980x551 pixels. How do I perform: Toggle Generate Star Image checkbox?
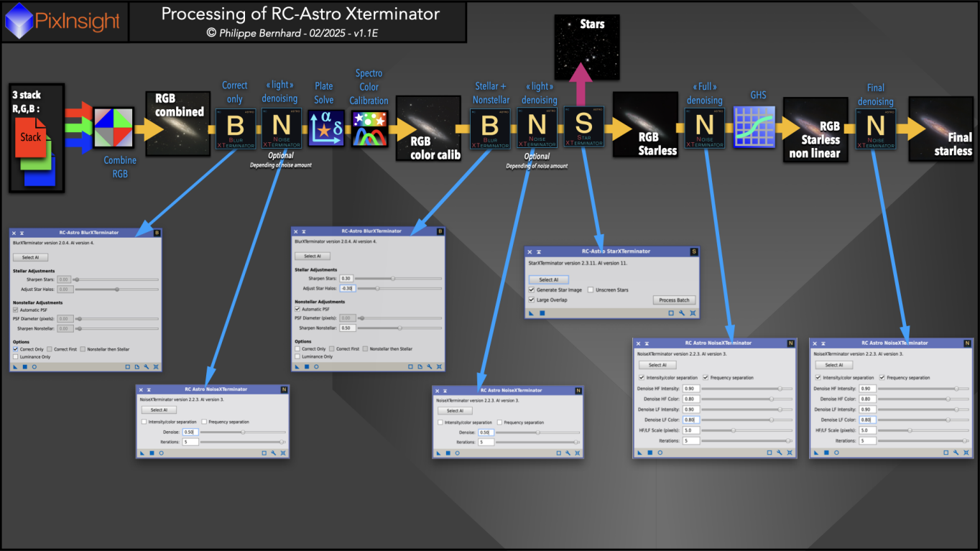(531, 290)
